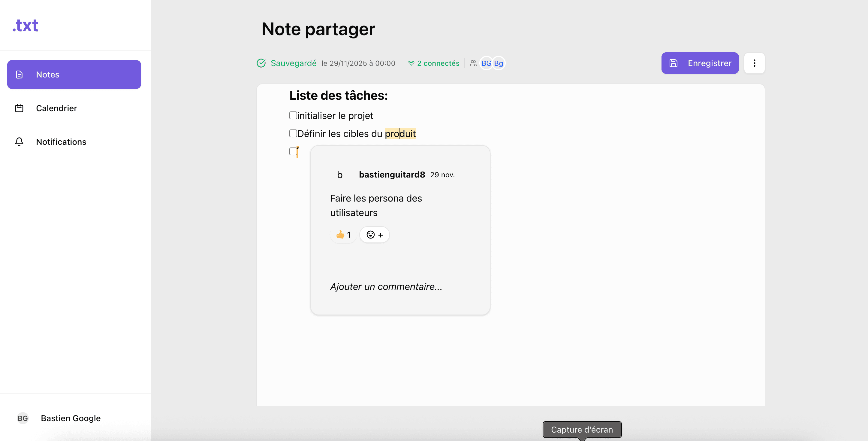Open the three-dot options menu
The height and width of the screenshot is (441, 868).
click(755, 63)
